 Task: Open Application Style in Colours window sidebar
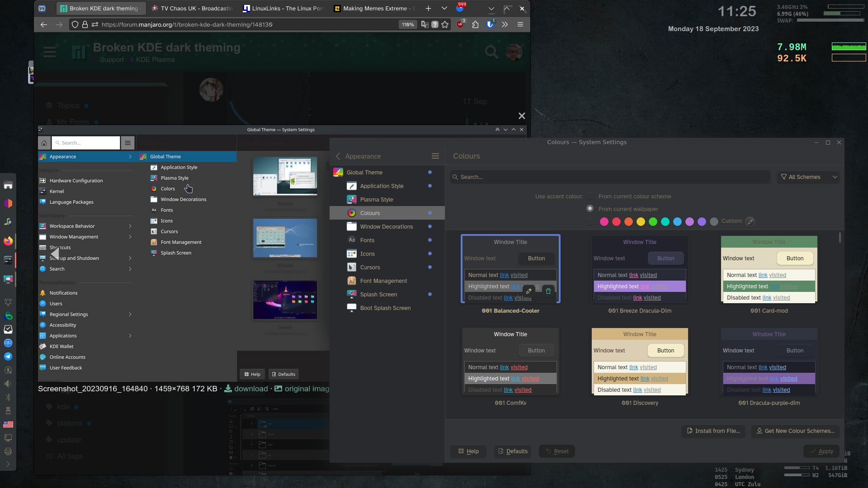click(x=387, y=186)
